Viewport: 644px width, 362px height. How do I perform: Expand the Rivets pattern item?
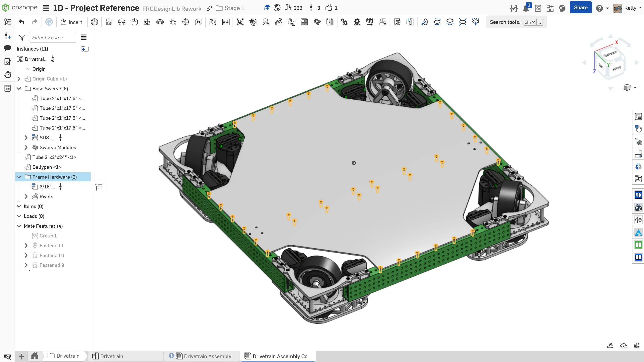click(26, 196)
